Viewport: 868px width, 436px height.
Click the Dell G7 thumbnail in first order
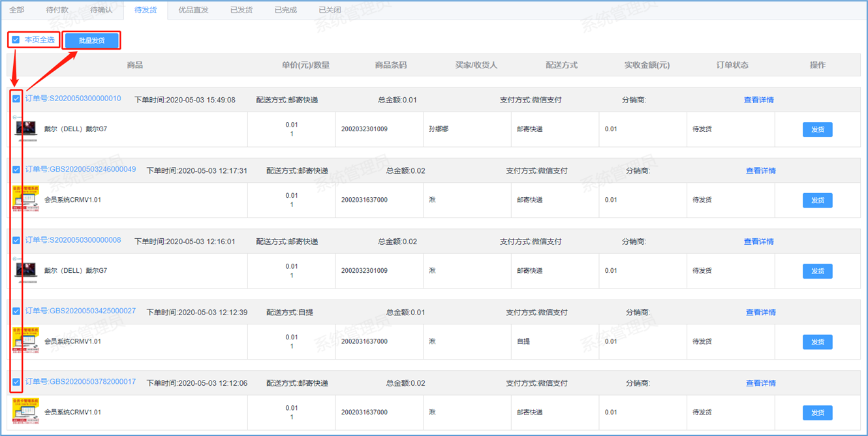point(25,129)
